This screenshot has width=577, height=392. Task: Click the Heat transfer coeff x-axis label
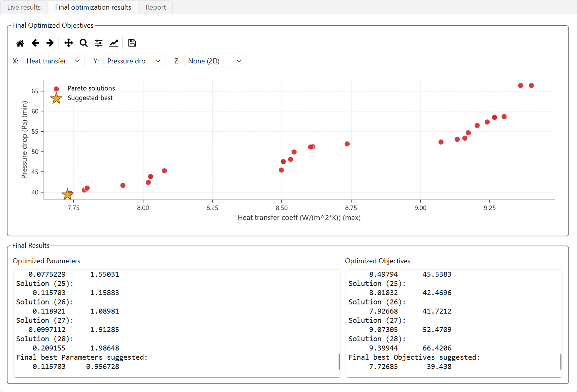tap(299, 218)
